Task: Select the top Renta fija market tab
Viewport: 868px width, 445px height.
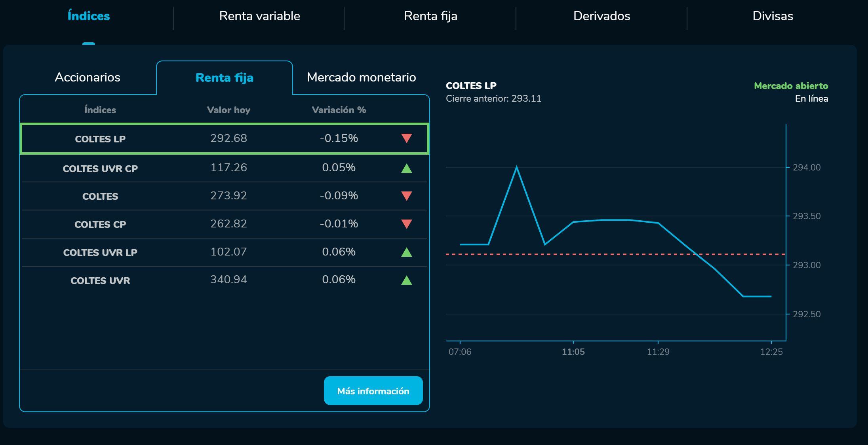Action: coord(430,16)
